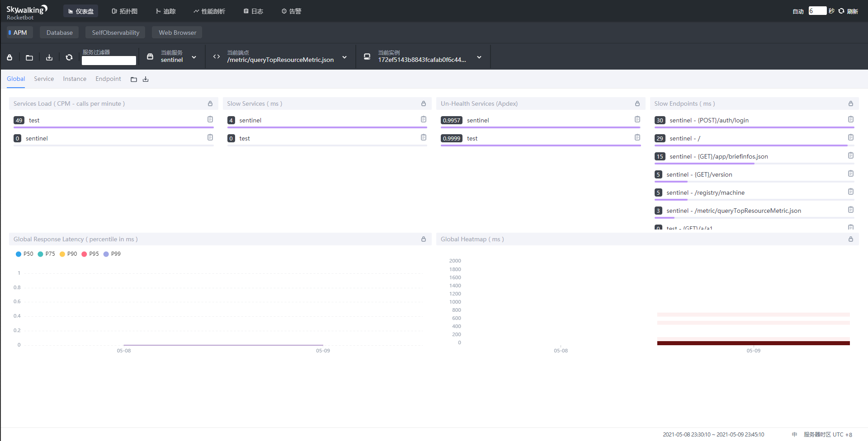Viewport: 868px width, 441px height.
Task: Open the 追踪 trace menu
Action: pos(165,11)
